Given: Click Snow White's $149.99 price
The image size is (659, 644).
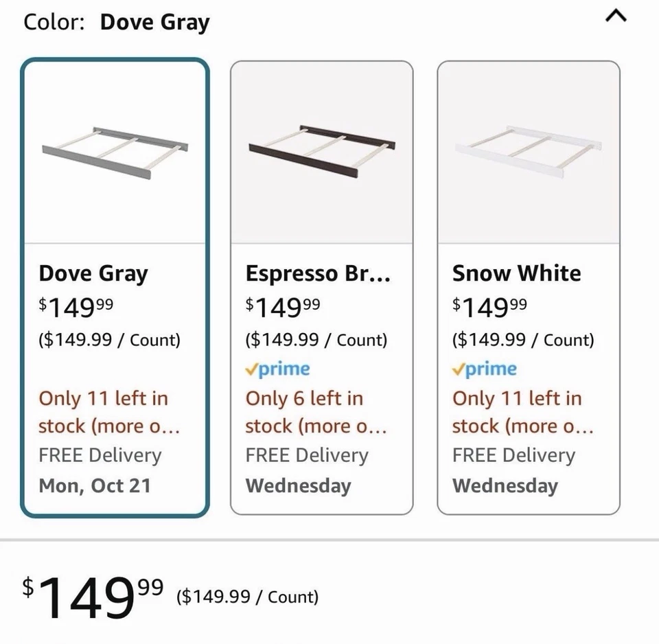Looking at the screenshot, I should click(489, 307).
